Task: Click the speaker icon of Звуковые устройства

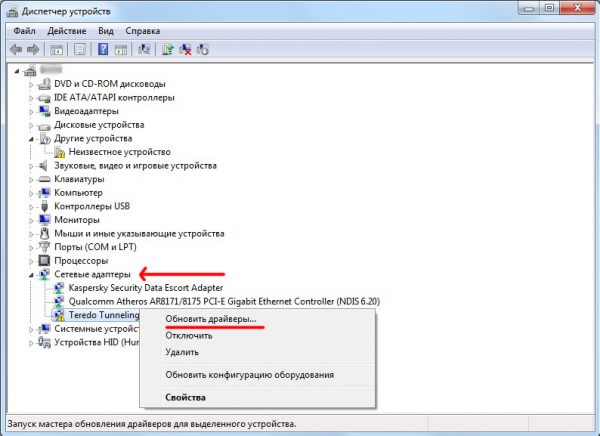Action: pyautogui.click(x=44, y=165)
